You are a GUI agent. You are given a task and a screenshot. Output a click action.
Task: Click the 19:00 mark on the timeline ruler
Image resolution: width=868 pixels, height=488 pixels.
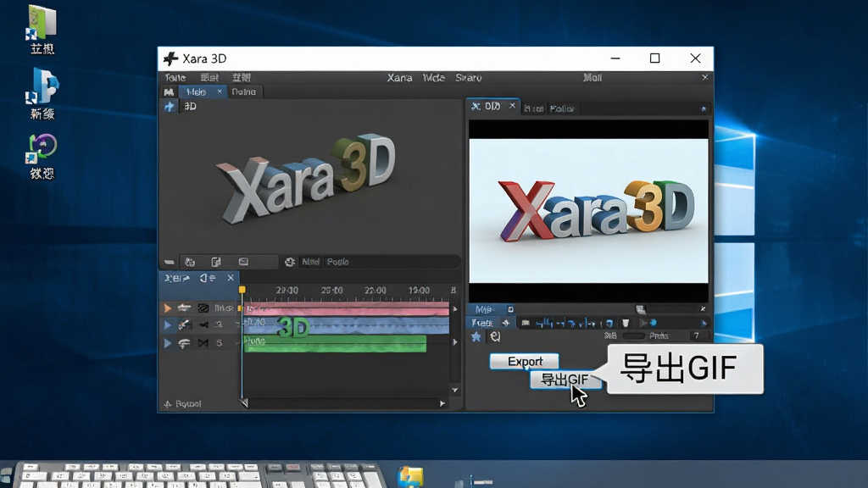coord(419,291)
